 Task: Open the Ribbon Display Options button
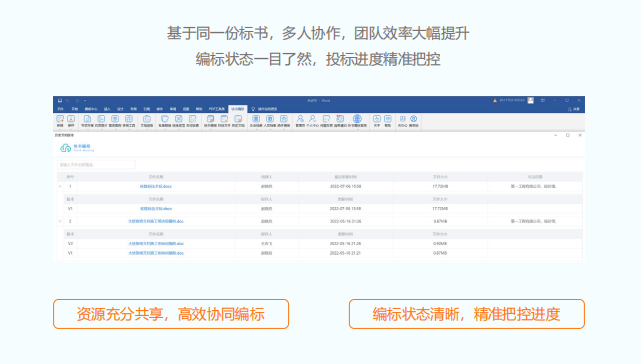coord(543,101)
